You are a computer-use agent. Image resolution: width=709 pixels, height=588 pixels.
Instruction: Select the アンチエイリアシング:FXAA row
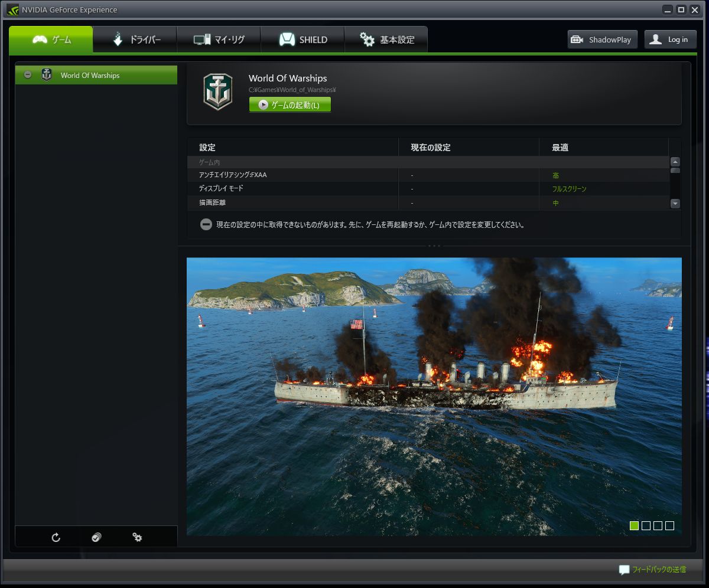point(428,175)
